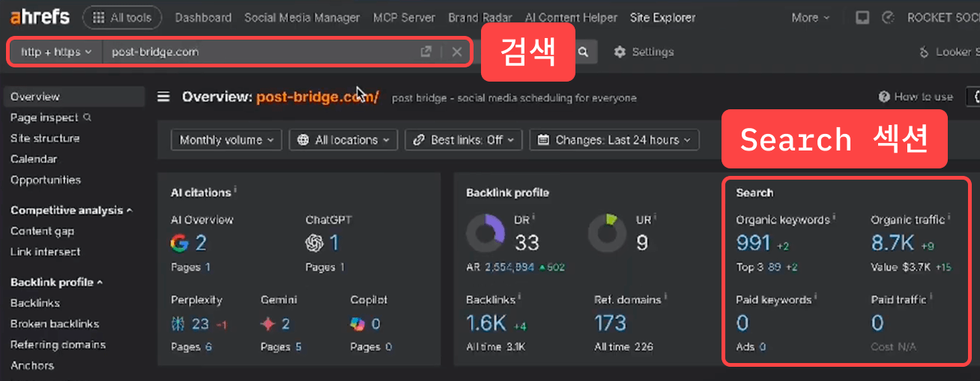Open Referring domains report in sidebar

pyautogui.click(x=58, y=345)
